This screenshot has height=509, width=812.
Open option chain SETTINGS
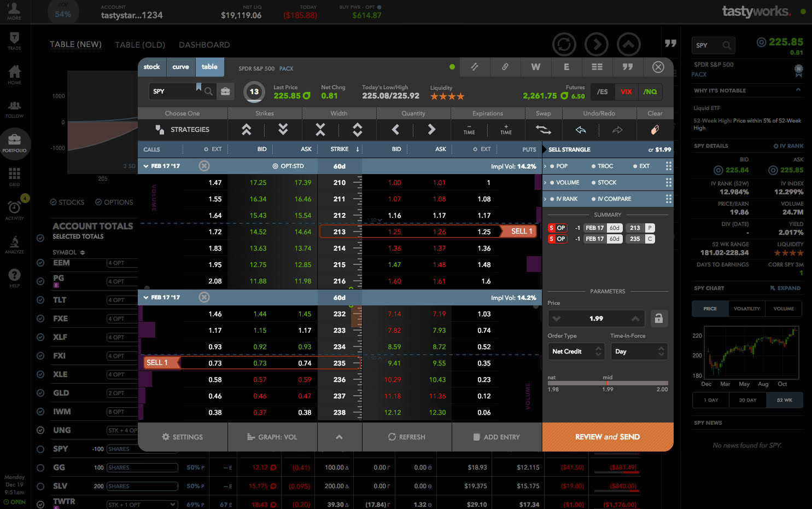click(183, 437)
